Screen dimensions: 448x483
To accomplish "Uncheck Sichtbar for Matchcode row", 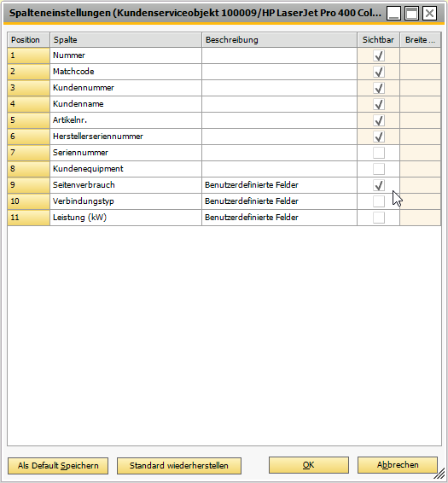I will click(379, 72).
